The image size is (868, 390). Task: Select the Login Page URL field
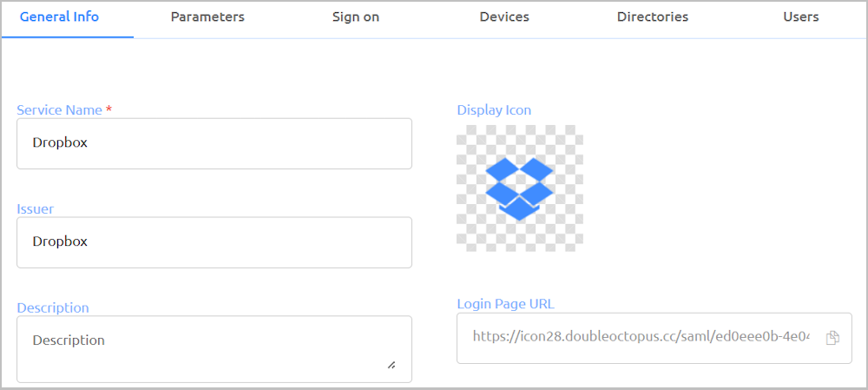pyautogui.click(x=654, y=338)
